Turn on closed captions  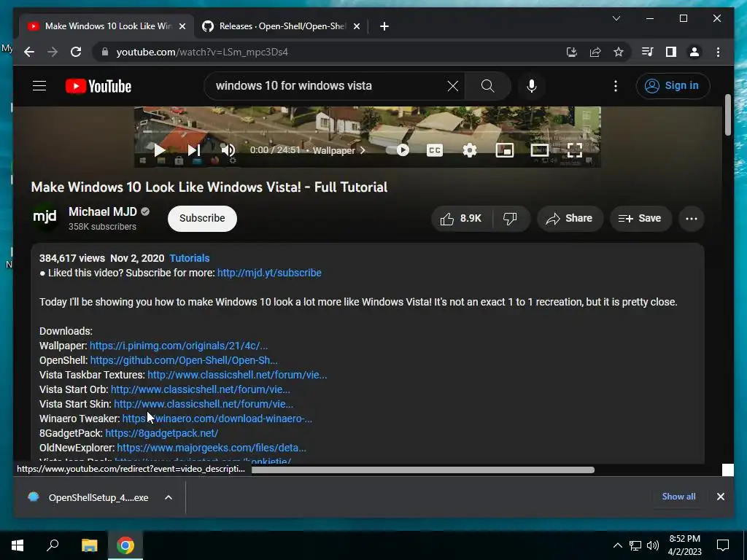(x=435, y=150)
